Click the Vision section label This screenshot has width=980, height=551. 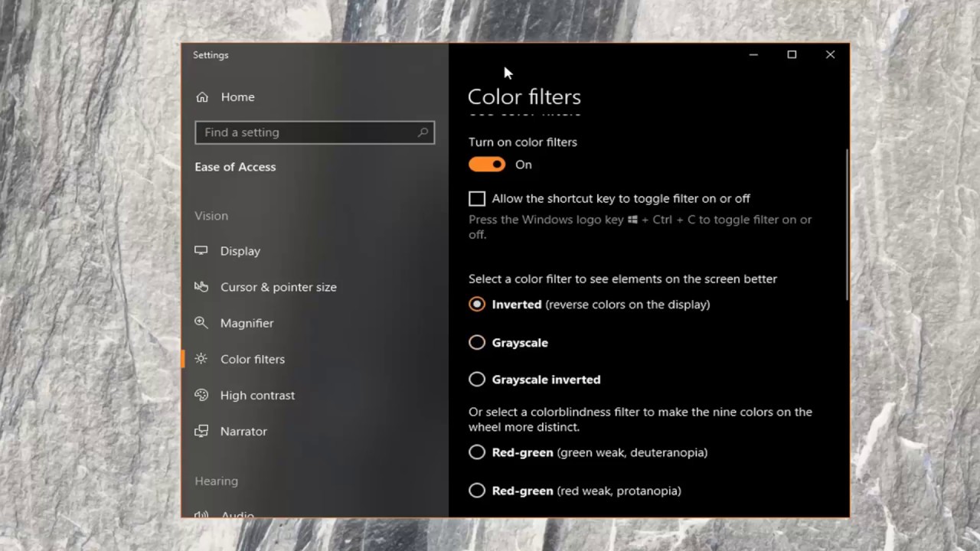(211, 216)
